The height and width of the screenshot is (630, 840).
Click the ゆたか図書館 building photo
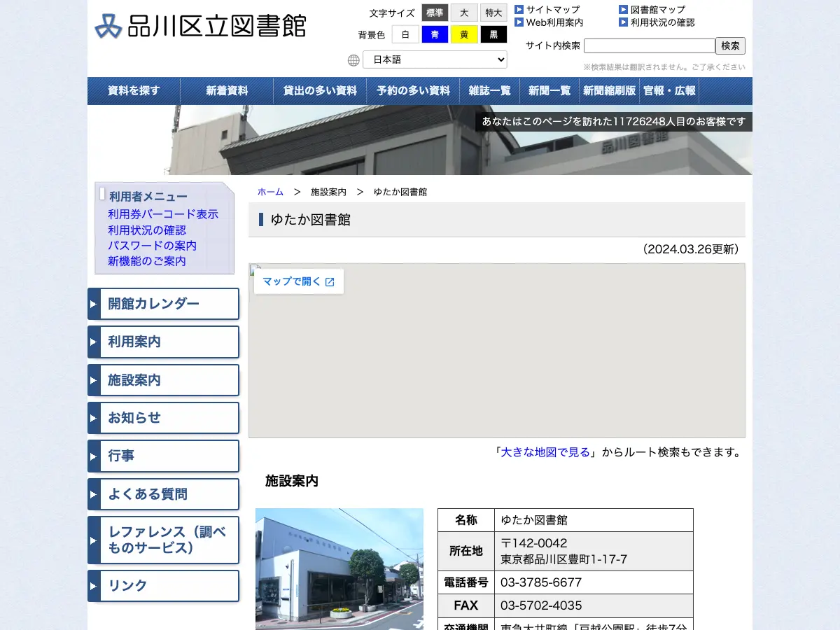tap(339, 569)
